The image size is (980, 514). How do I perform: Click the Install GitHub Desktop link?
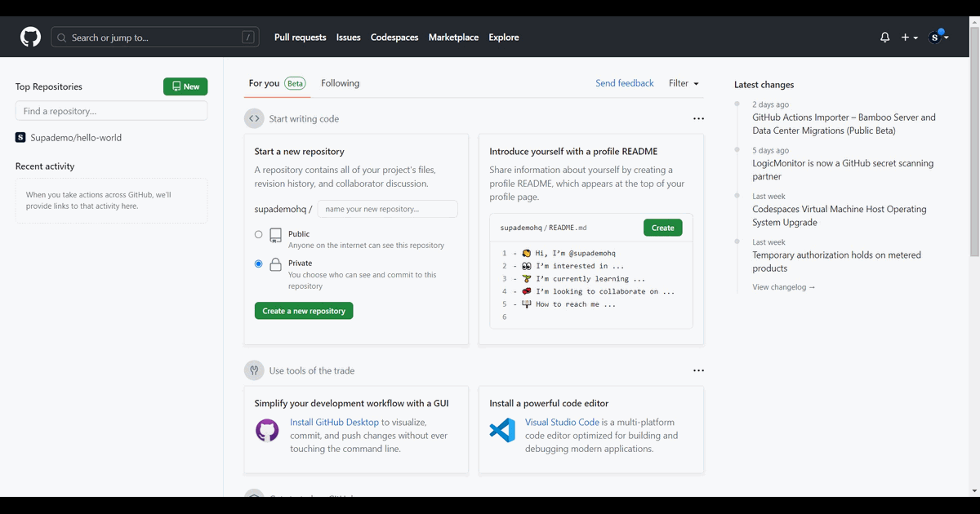tap(334, 423)
